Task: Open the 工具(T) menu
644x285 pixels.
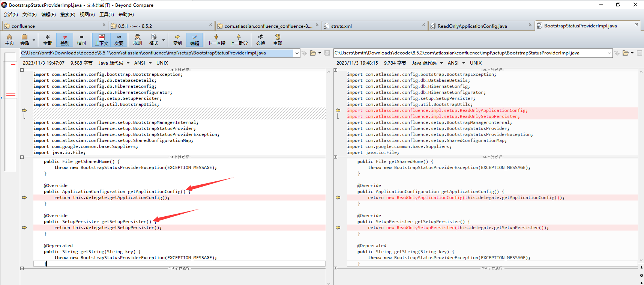Action: coord(107,15)
